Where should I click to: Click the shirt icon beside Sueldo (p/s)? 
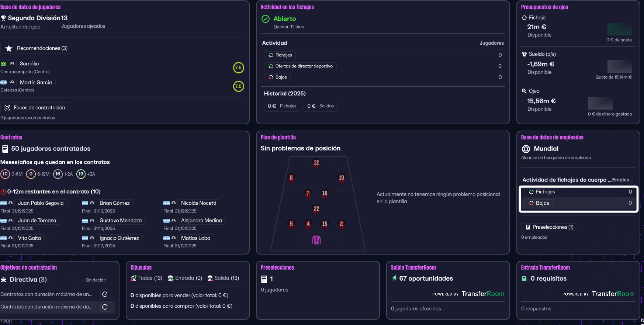pyautogui.click(x=524, y=54)
